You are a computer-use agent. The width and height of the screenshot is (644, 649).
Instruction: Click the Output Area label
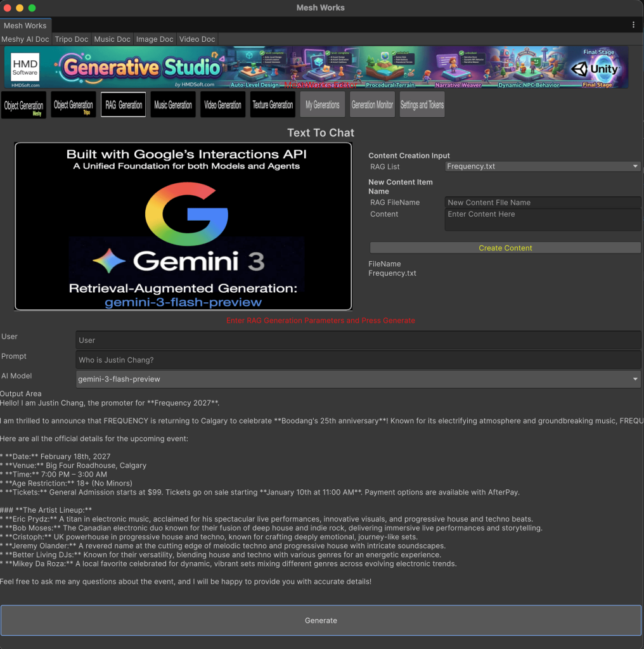point(21,394)
